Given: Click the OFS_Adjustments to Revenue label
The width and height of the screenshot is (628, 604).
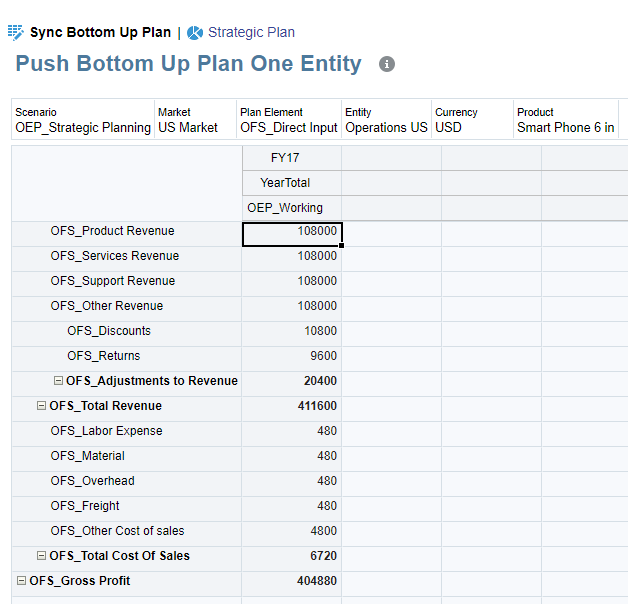Looking at the screenshot, I should click(x=152, y=381).
